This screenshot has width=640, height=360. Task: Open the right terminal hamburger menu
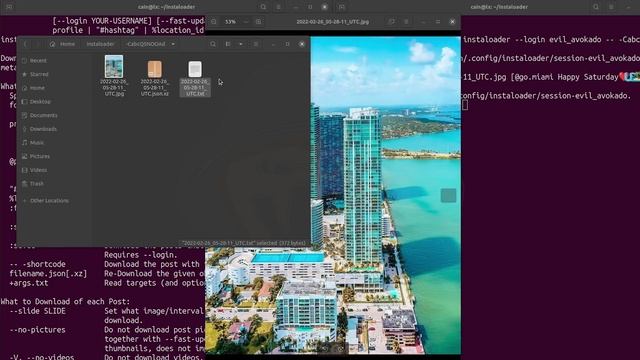coord(611,7)
